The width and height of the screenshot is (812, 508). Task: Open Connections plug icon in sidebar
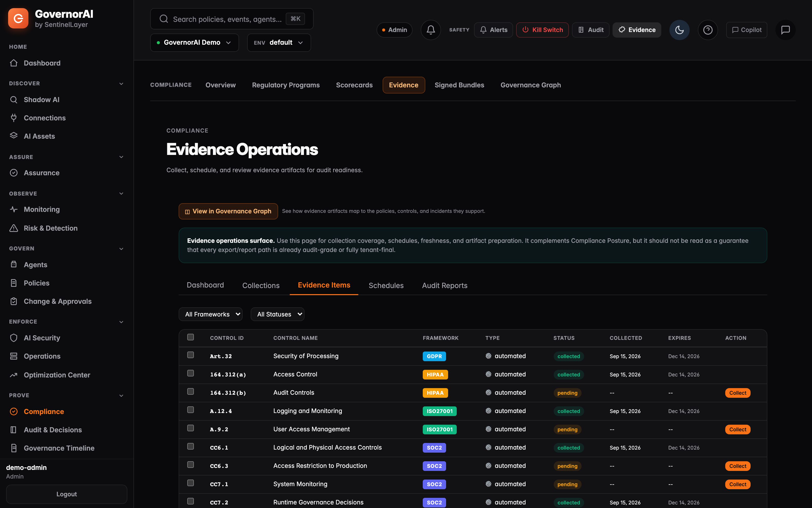[x=14, y=118]
